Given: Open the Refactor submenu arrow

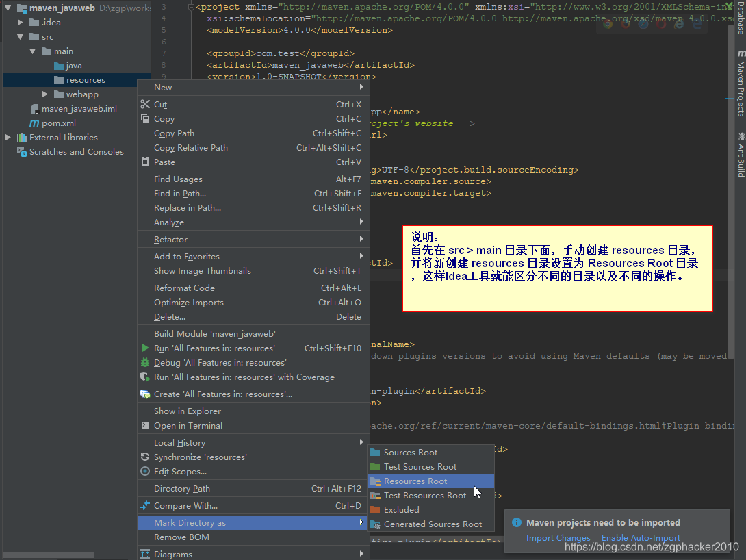Looking at the screenshot, I should coord(361,239).
